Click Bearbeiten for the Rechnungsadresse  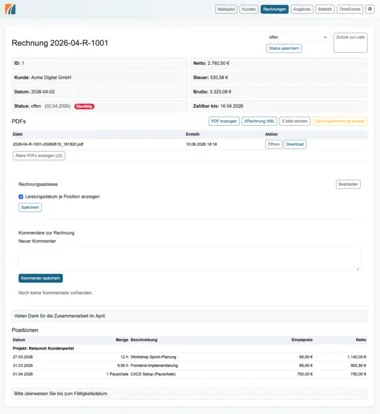pos(348,184)
